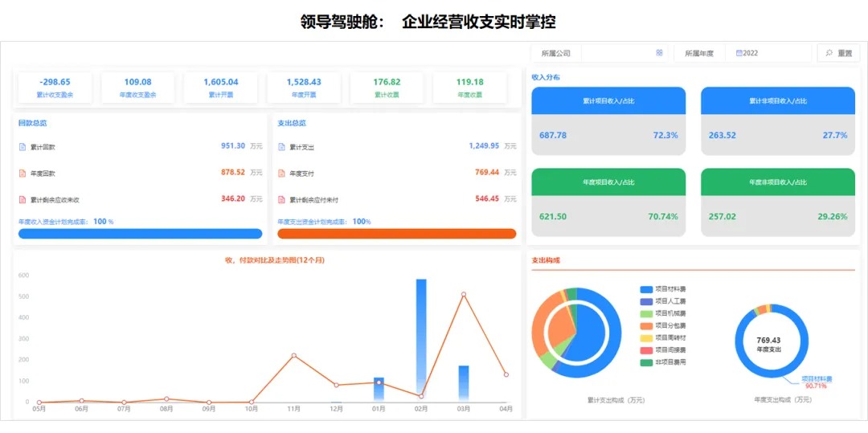Click the blue income plan completion progress bar
Viewport: 868px width, 433px height.
click(x=140, y=233)
